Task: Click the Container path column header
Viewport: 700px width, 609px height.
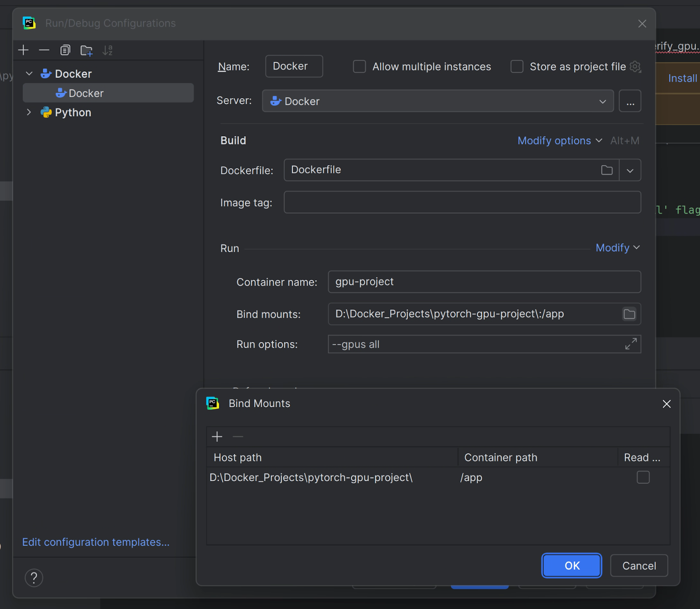Action: pyautogui.click(x=538, y=458)
